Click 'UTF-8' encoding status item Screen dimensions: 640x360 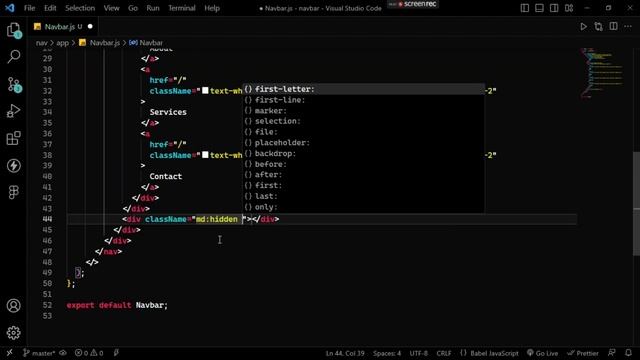pos(419,353)
